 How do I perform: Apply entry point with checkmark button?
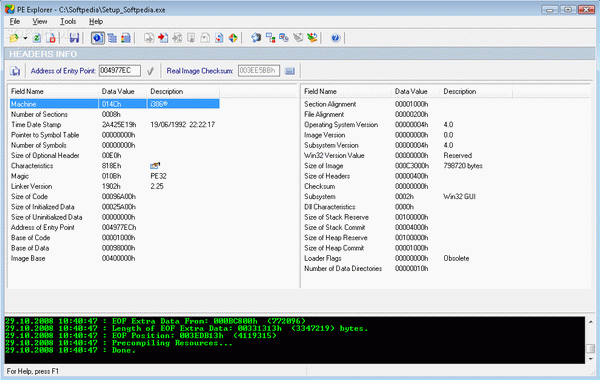tap(150, 71)
